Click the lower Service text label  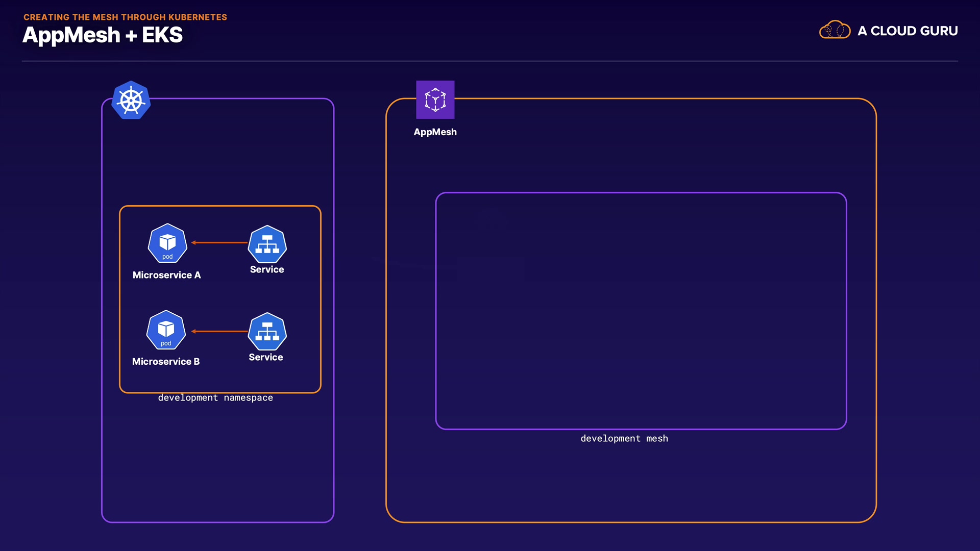tap(265, 357)
